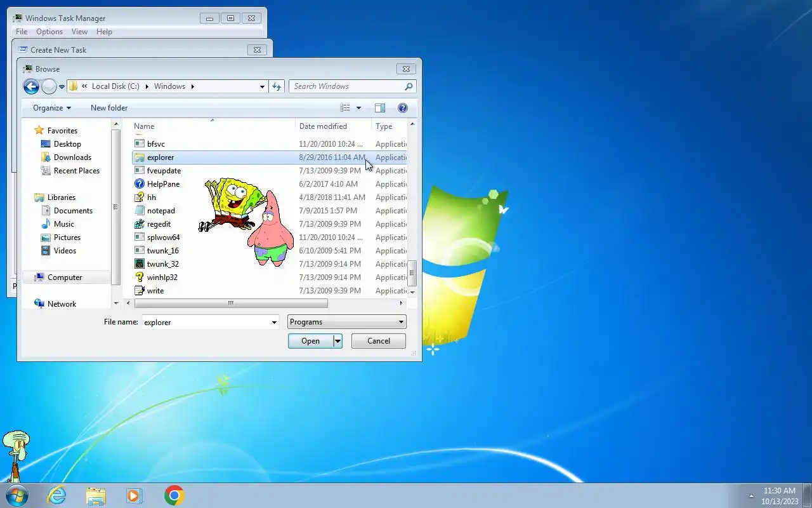Open Music library
812x508 pixels.
coord(63,224)
